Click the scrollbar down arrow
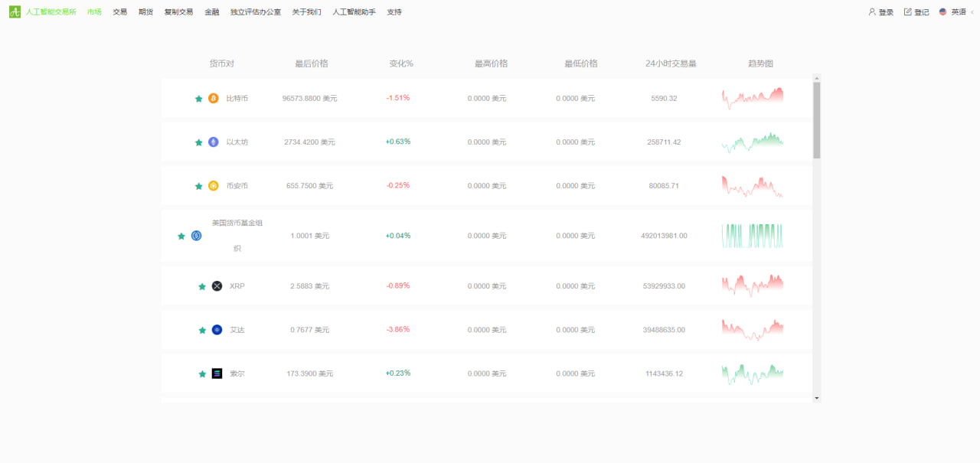Viewport: 980px width, 463px height. point(816,398)
